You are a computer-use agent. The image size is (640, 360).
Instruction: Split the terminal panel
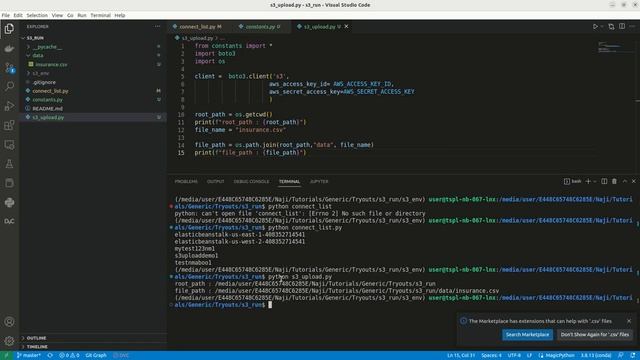604,181
